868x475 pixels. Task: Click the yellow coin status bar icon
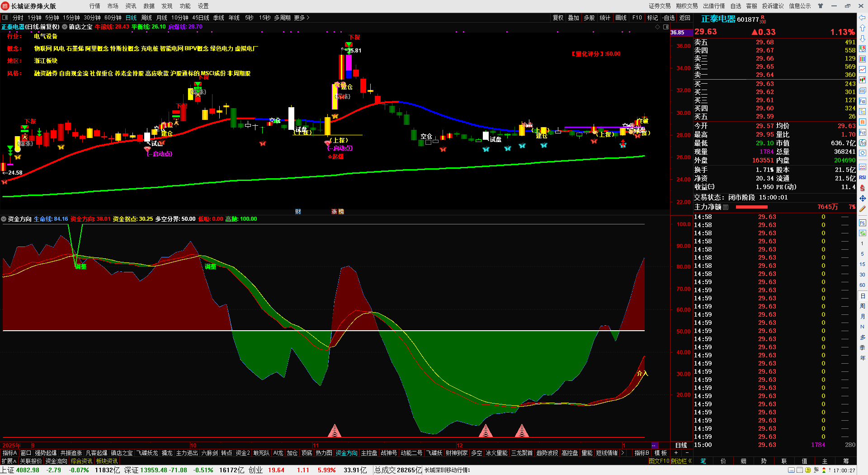pos(808,470)
